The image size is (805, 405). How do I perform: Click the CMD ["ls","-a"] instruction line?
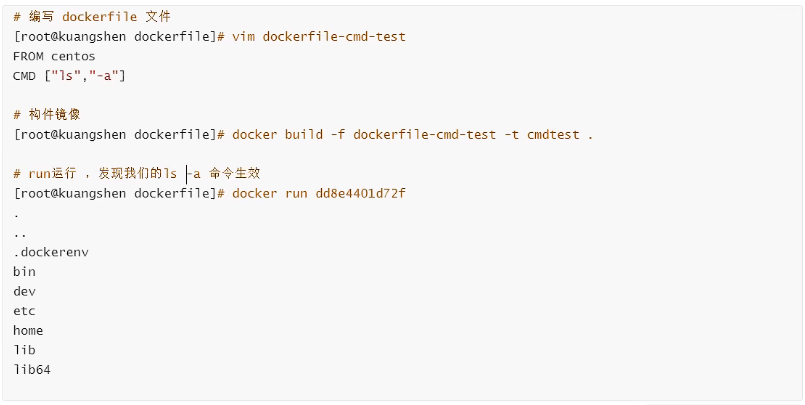click(x=69, y=76)
